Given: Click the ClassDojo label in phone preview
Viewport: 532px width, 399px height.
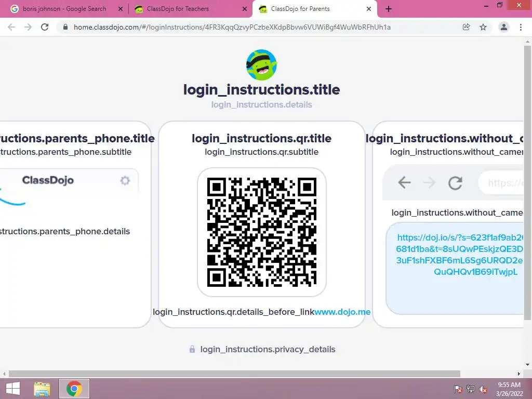Looking at the screenshot, I should pos(48,180).
